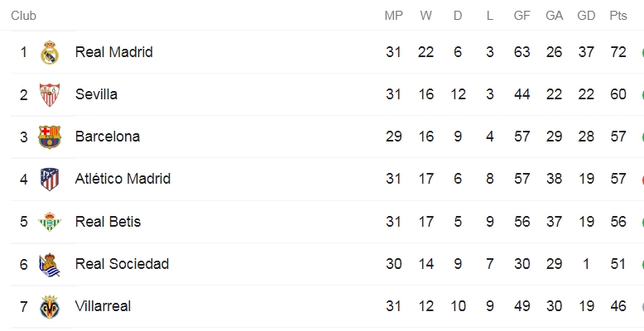Click the Atlético Madrid badge icon
Image resolution: width=644 pixels, height=331 pixels.
50,180
